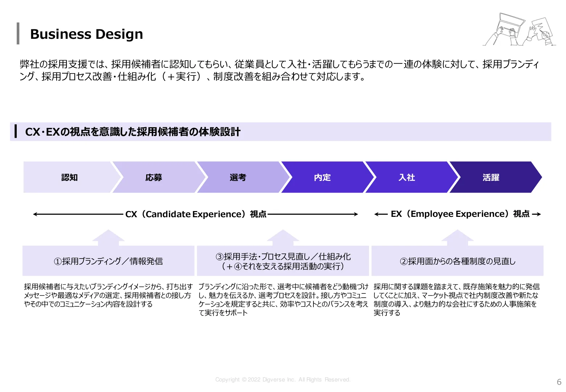Click the Copyright 2022 Digverse Inc. footer
This screenshot has height=392, width=566.
[283, 380]
